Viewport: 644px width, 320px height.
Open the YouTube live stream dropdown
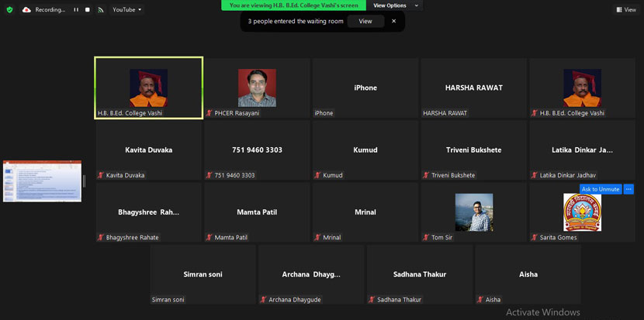coord(126,9)
